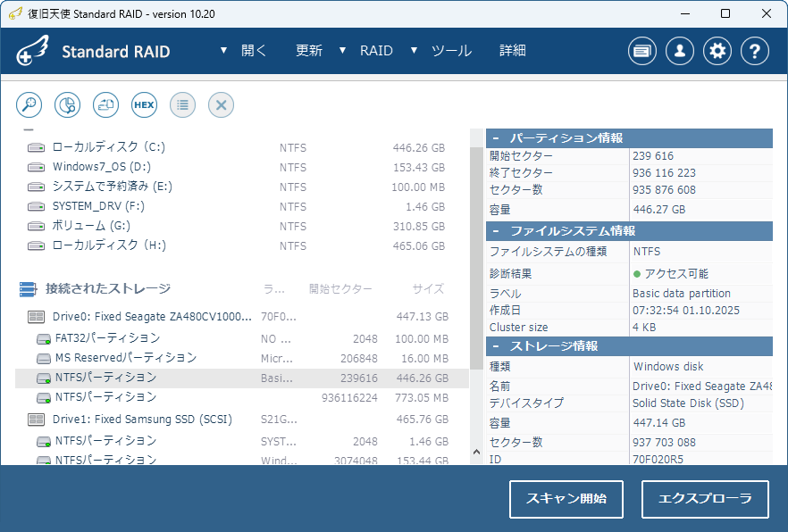The image size is (788, 532).
Task: Click the 937 703 088 sector count value
Action: 664,442
